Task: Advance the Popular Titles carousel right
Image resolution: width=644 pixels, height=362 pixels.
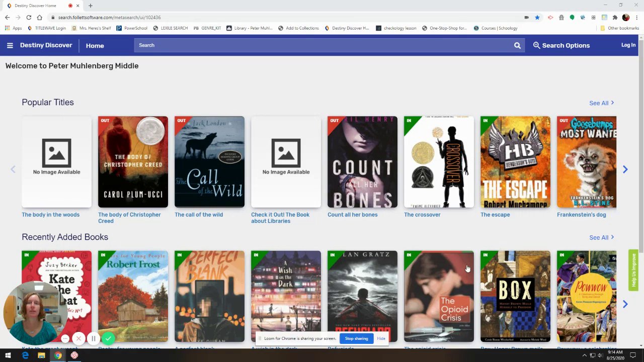Action: [625, 169]
